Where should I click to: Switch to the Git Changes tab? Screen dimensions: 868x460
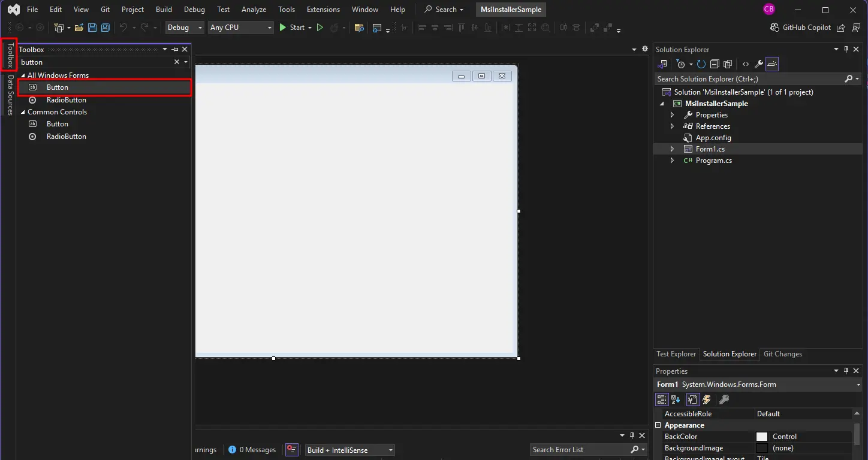click(782, 354)
